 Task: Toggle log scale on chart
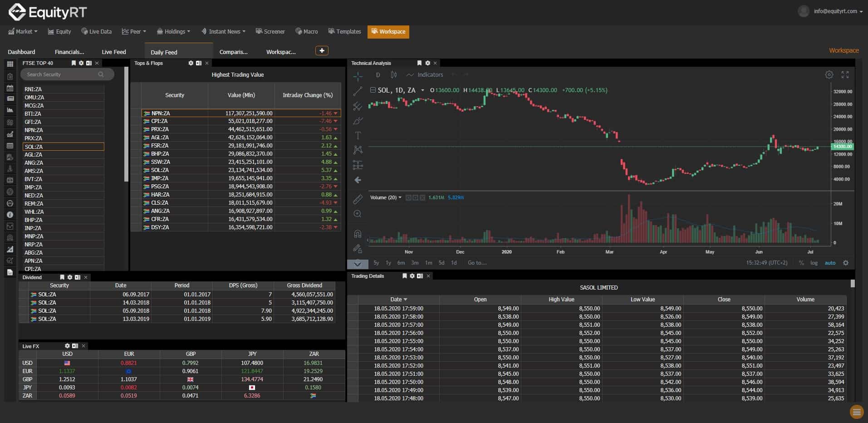[814, 263]
